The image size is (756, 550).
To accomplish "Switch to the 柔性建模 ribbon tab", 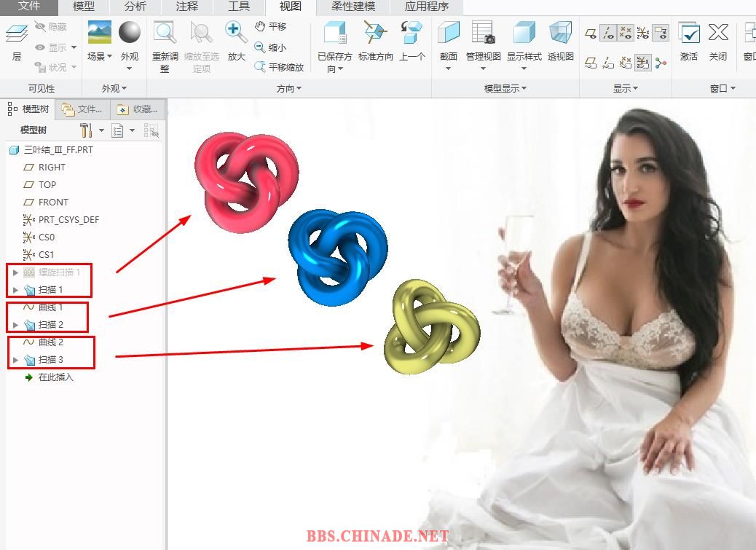I will click(353, 7).
